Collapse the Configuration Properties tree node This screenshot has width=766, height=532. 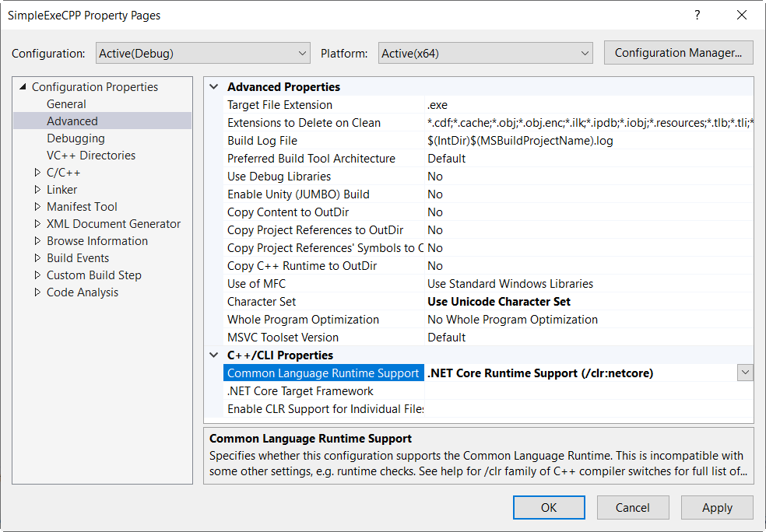pyautogui.click(x=23, y=87)
